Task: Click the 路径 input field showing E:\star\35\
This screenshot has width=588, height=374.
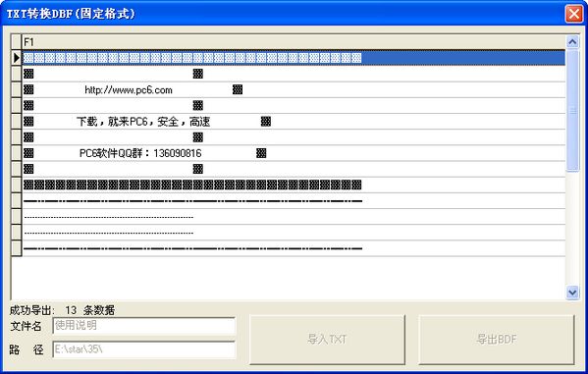Action: click(x=144, y=349)
